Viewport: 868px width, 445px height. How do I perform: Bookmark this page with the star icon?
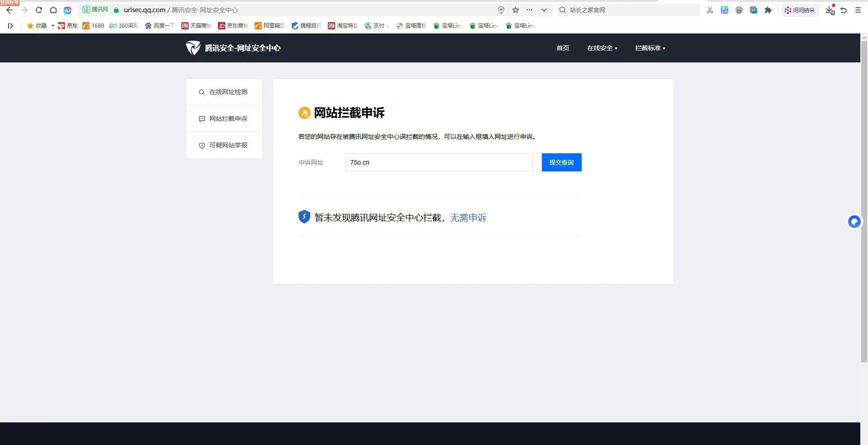(x=516, y=10)
